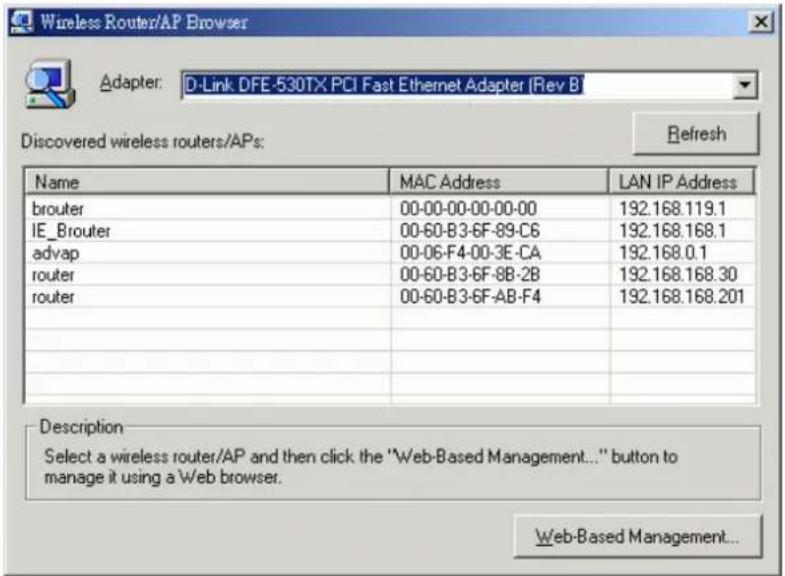Click IP address 192.168.168.1
Screen dimensions: 785x576
coord(672,231)
